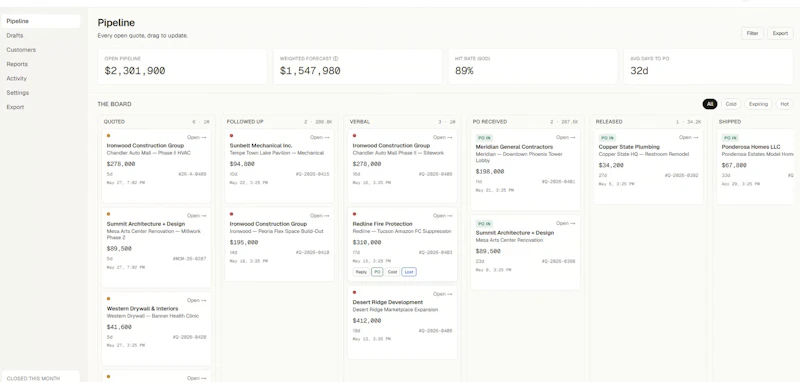Click the Weighted Forecast info icon
Image resolution: width=800 pixels, height=382 pixels.
(335, 59)
